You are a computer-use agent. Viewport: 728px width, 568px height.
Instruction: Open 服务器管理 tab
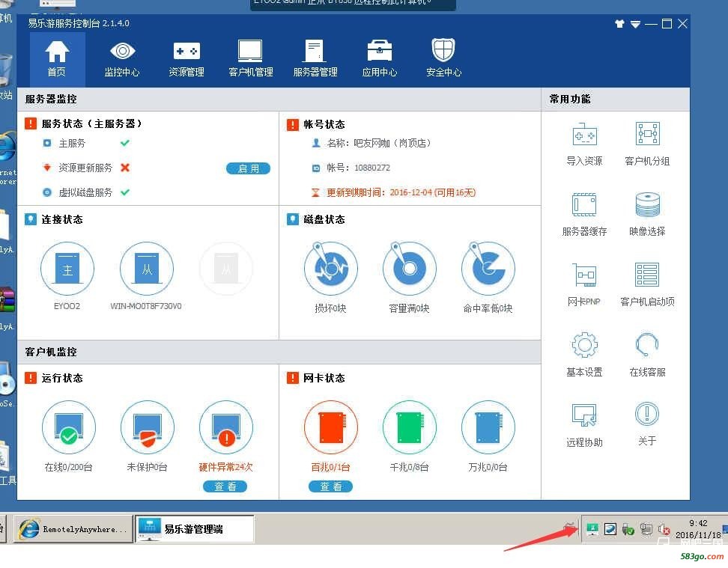click(315, 58)
